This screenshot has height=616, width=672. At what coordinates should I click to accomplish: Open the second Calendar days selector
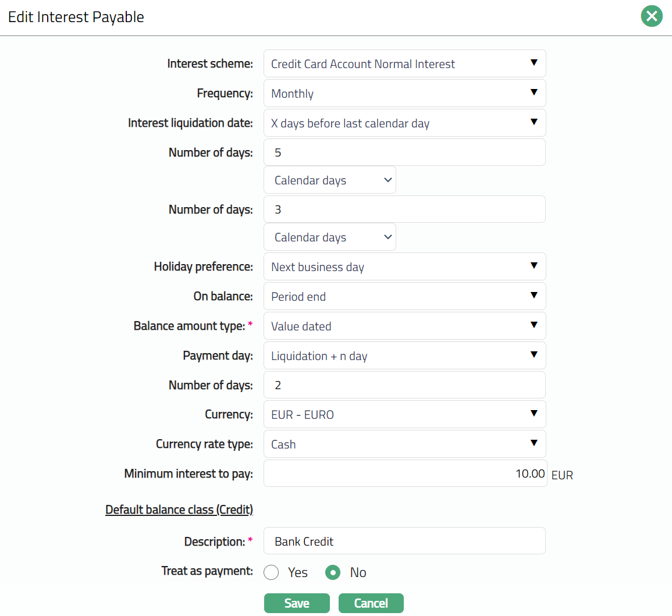coord(329,237)
